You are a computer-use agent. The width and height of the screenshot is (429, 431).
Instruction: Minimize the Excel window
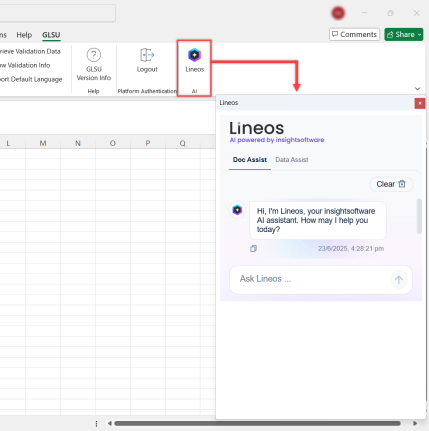pos(364,13)
